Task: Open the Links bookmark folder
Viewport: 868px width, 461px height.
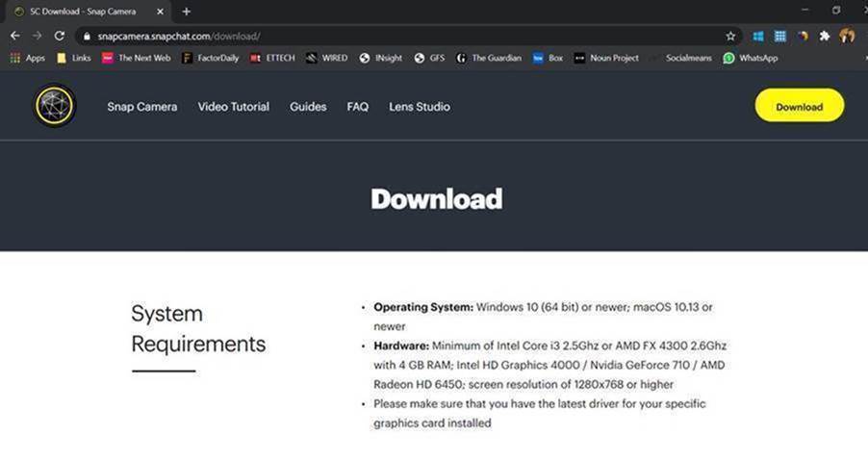Action: pyautogui.click(x=74, y=58)
